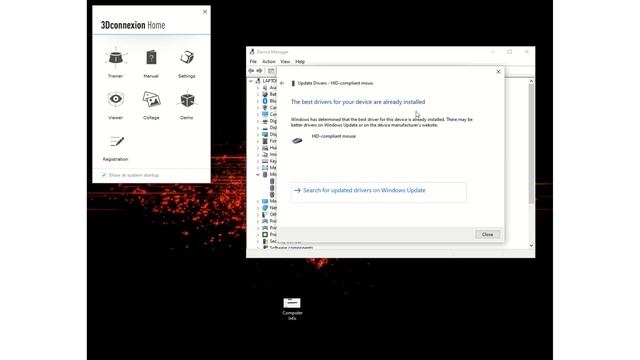Open the Trainer app in 3Dconnexion Home
The height and width of the screenshot is (360, 640).
[x=116, y=63]
